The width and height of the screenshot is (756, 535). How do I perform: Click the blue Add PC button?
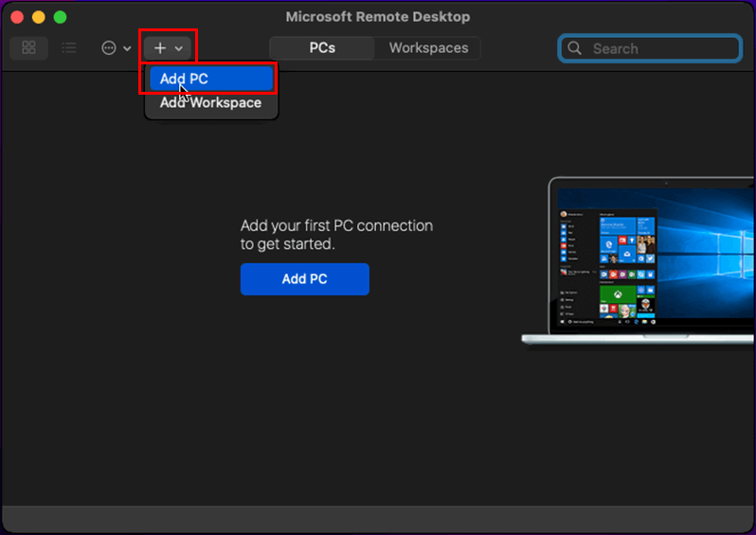tap(305, 279)
